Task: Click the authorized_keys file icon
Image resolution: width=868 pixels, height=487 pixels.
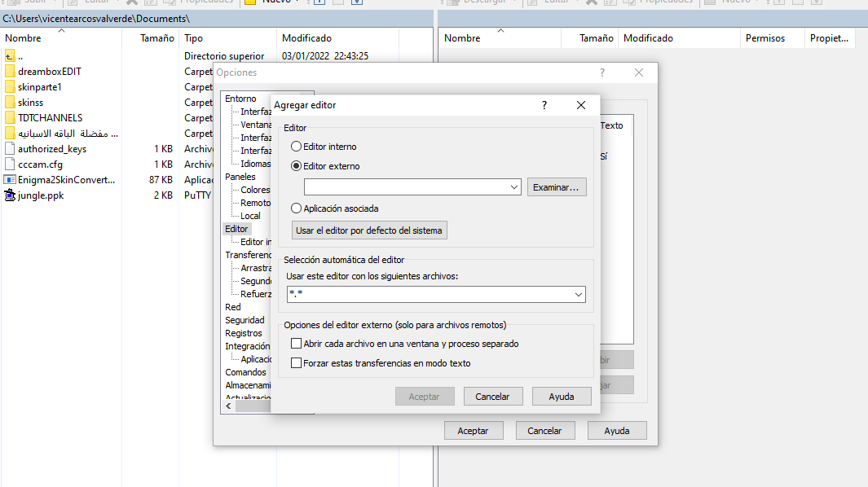Action: click(10, 149)
